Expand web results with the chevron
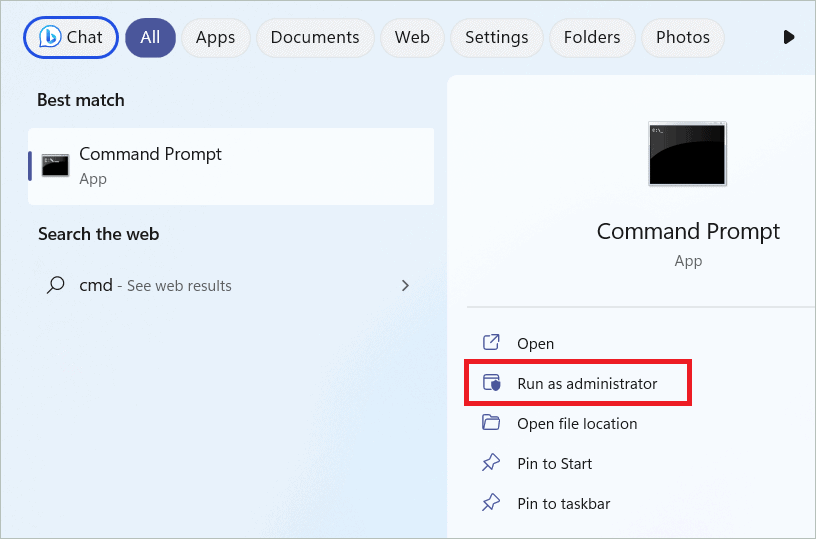The image size is (816, 539). [x=405, y=285]
